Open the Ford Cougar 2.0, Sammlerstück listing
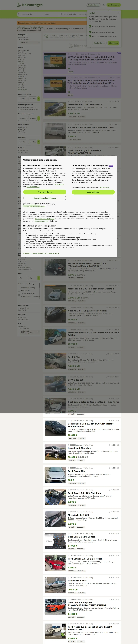 point(85,559)
